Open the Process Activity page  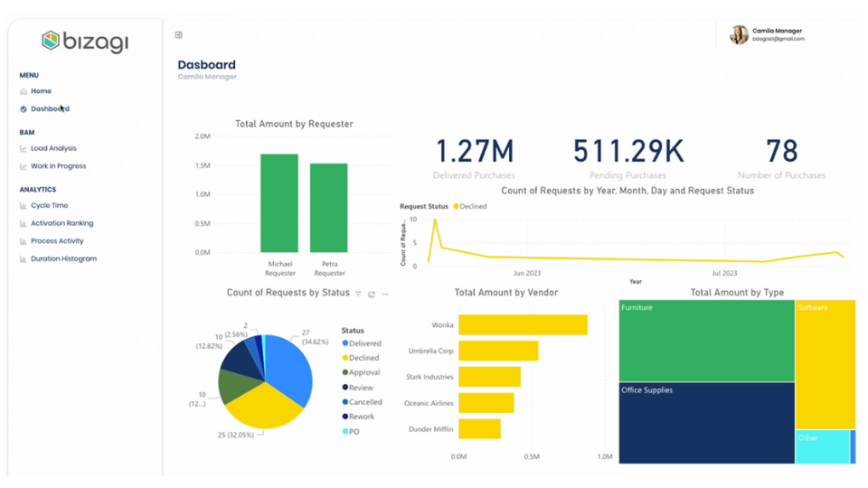57,241
